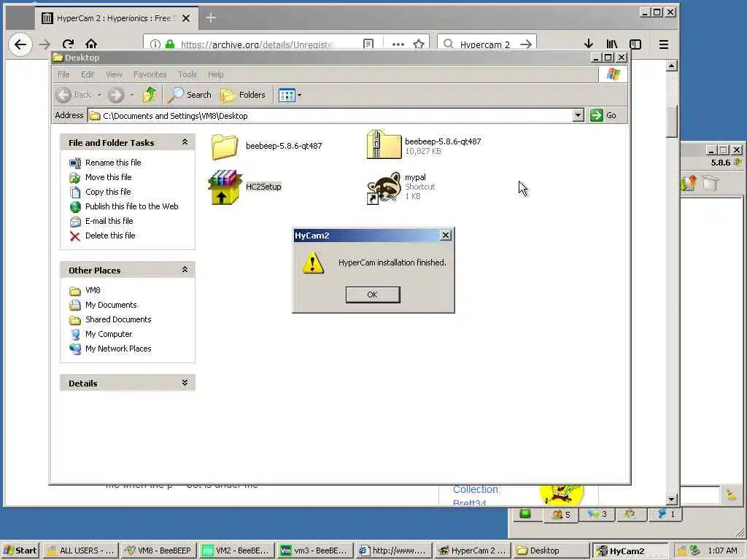Click Publish this file to the Web
The height and width of the screenshot is (560, 747).
131,206
